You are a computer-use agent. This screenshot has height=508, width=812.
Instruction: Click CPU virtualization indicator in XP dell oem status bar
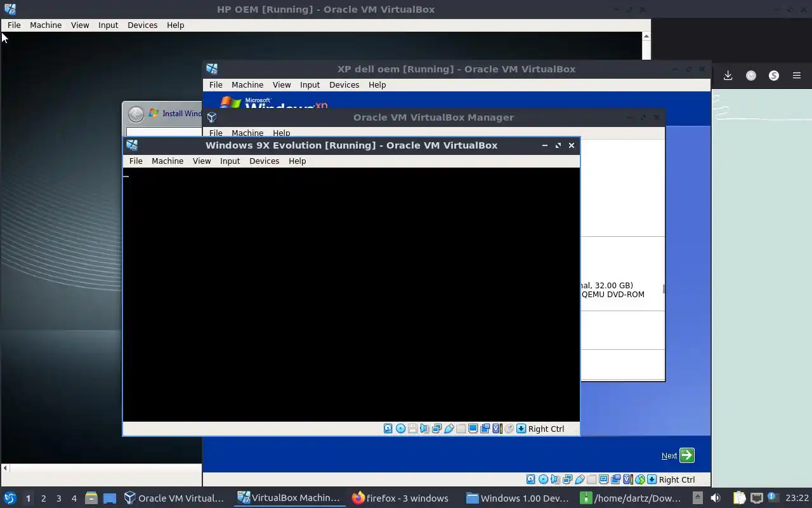(x=628, y=479)
